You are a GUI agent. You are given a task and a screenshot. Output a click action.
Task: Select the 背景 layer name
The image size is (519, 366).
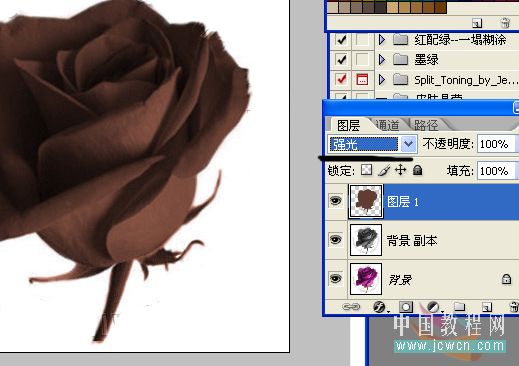400,279
